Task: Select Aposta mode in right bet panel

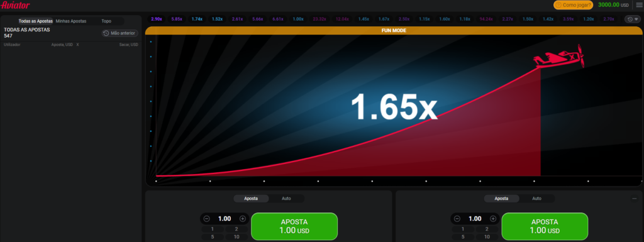Action: 501,199
